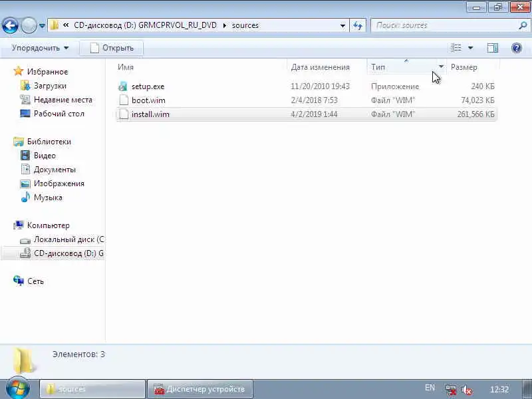Open Локальный диск (C:) in sidebar
This screenshot has height=399, width=532.
click(69, 239)
